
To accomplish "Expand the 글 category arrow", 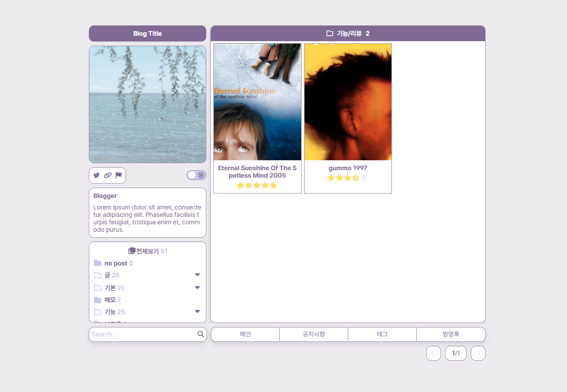I will [x=197, y=275].
